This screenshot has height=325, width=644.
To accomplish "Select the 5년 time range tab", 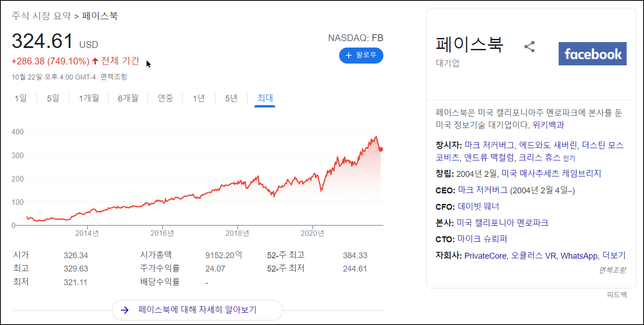I will pyautogui.click(x=231, y=98).
